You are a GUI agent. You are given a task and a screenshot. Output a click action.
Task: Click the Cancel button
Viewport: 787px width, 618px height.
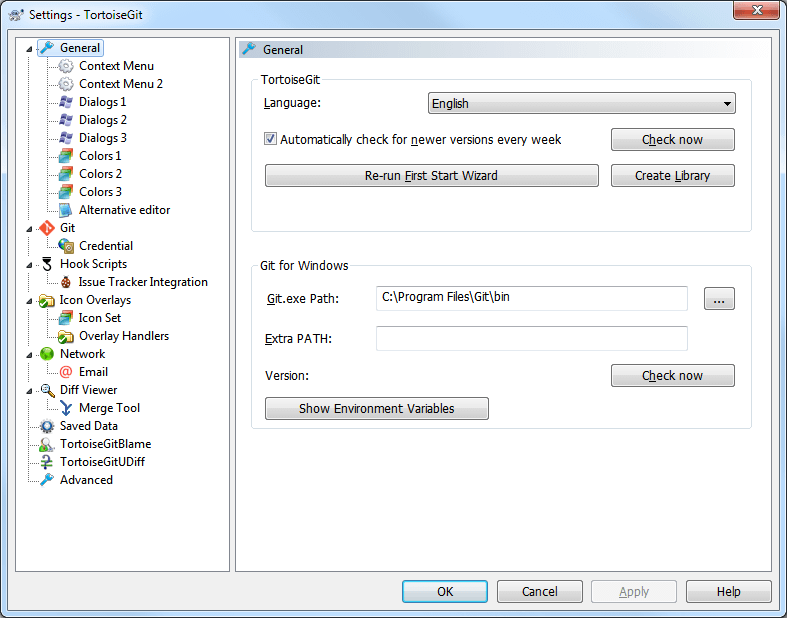540,591
